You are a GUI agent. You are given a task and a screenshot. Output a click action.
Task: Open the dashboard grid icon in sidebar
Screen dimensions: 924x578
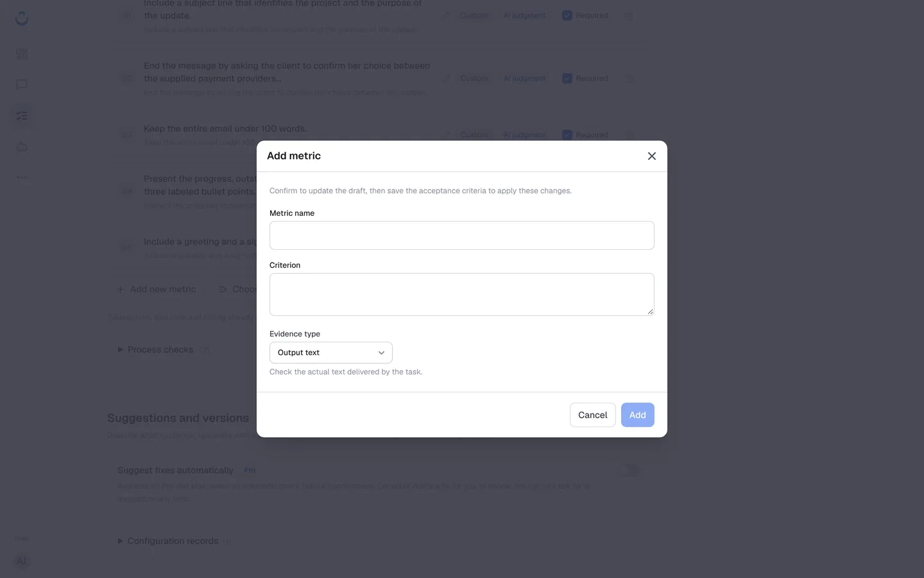click(22, 54)
